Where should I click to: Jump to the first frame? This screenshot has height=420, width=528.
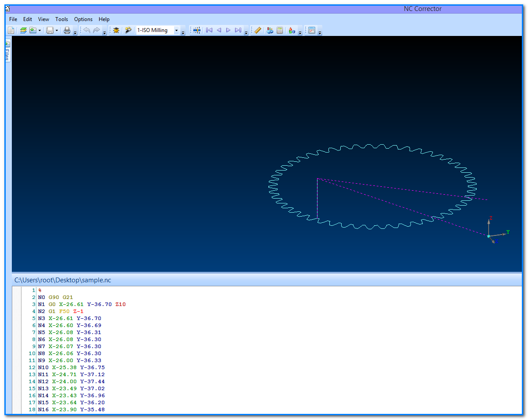click(209, 30)
